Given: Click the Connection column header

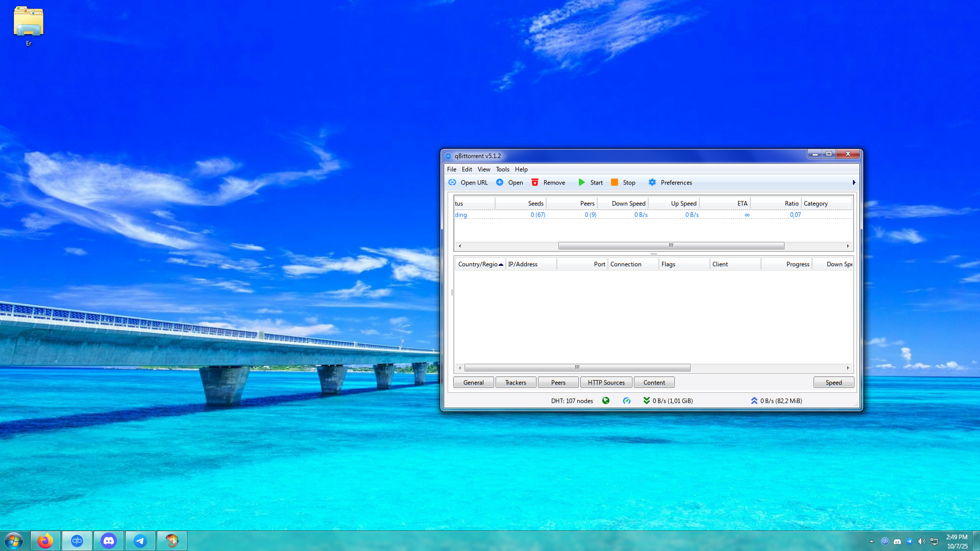Looking at the screenshot, I should [x=633, y=264].
